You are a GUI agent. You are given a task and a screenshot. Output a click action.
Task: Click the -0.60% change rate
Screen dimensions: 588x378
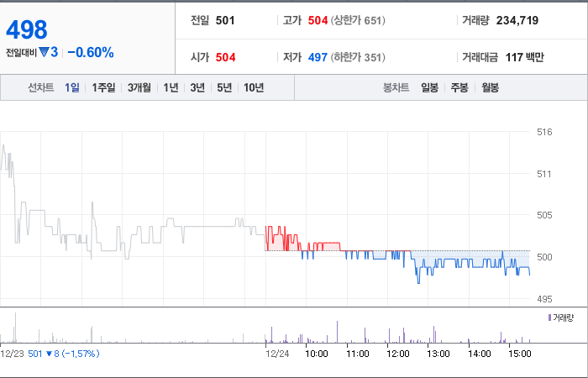pos(91,52)
